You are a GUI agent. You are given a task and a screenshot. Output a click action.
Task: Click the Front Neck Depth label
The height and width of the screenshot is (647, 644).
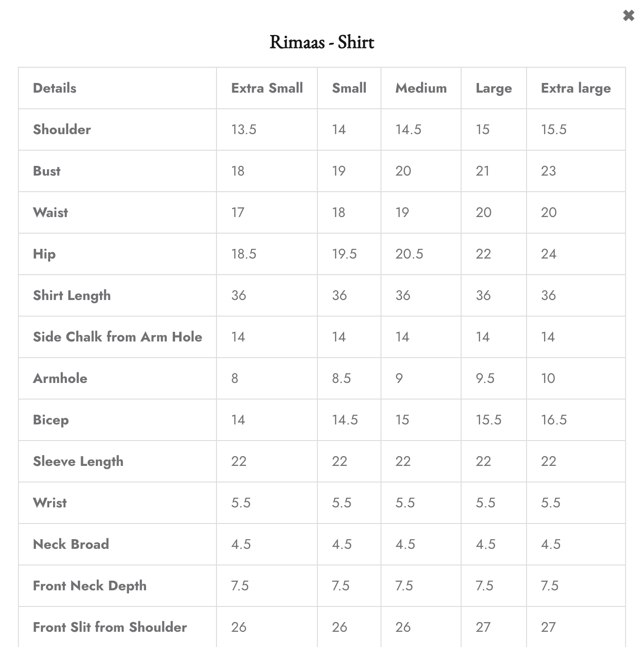click(x=89, y=586)
